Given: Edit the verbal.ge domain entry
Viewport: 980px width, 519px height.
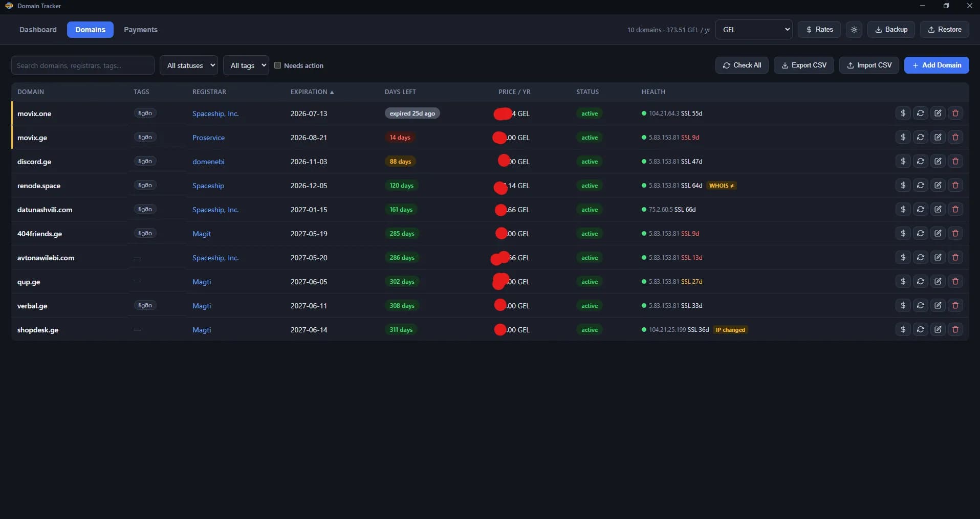Looking at the screenshot, I should pos(938,305).
